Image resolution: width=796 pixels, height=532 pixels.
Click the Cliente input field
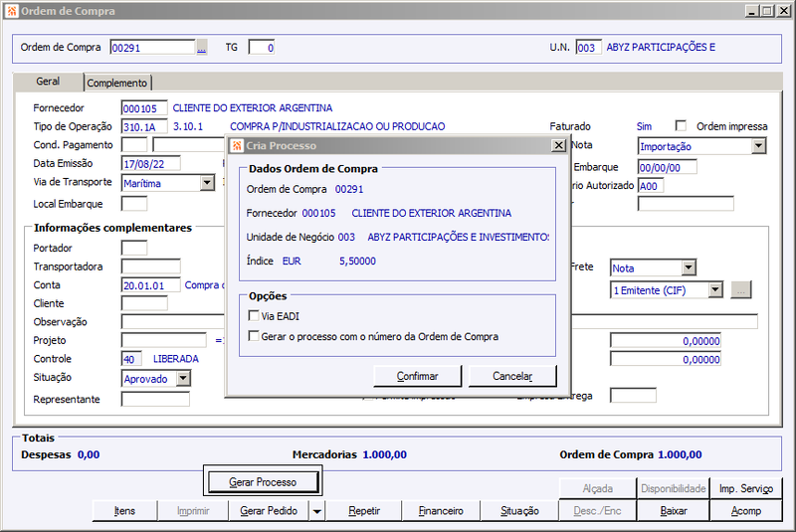144,303
